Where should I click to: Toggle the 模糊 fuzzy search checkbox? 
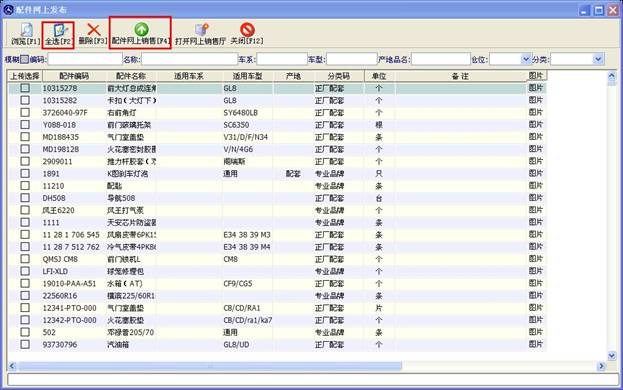(25, 59)
